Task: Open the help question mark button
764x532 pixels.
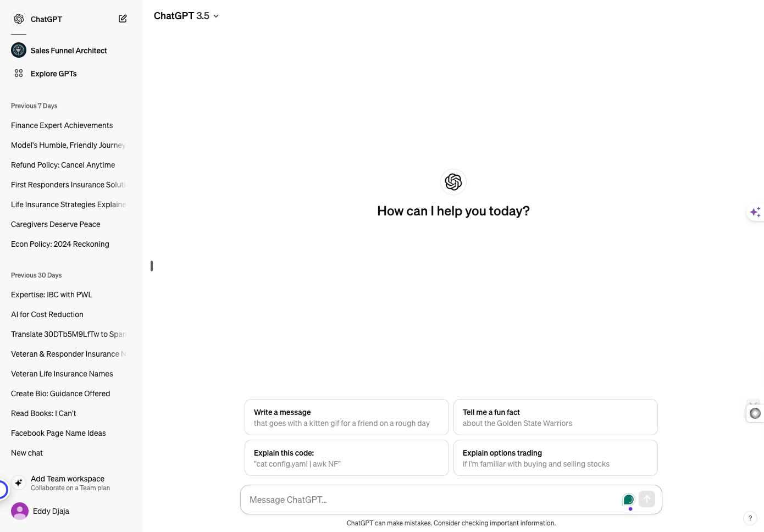Action: tap(750, 518)
